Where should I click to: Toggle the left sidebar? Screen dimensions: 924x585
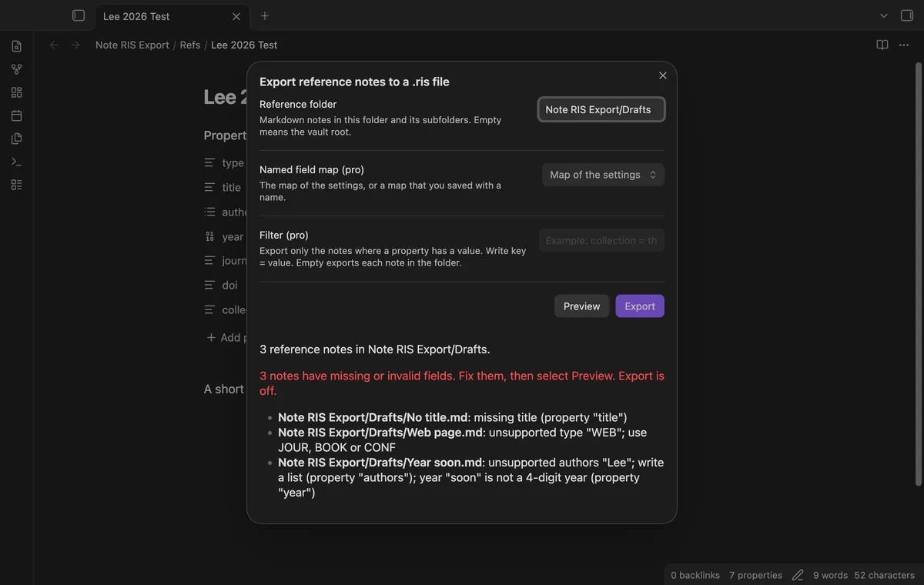pyautogui.click(x=78, y=15)
